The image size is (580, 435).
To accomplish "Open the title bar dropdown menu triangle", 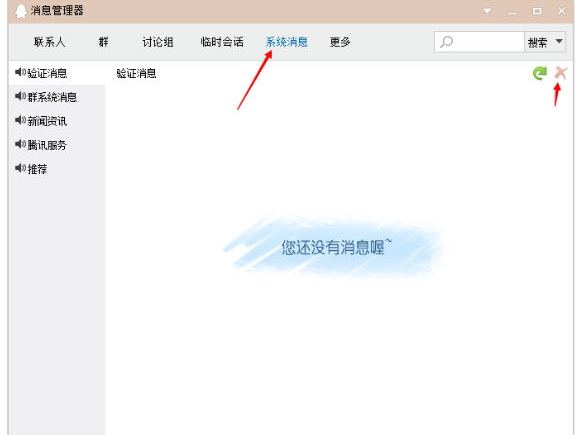I will (488, 11).
